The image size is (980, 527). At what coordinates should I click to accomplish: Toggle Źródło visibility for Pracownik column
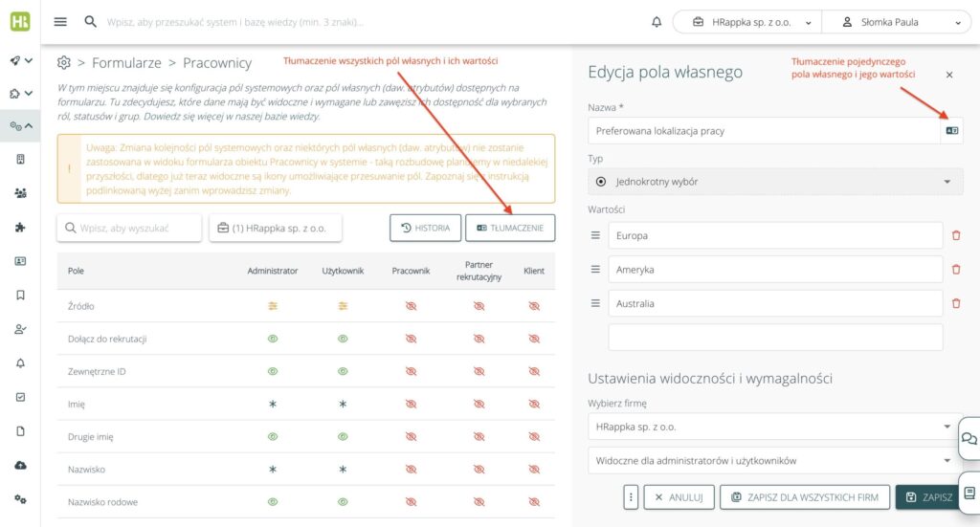click(x=411, y=306)
